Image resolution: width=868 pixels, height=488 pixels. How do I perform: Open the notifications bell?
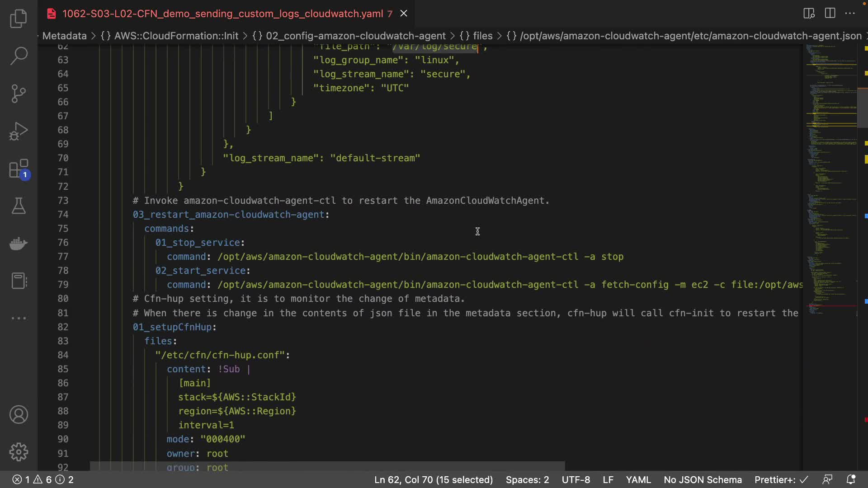pyautogui.click(x=851, y=480)
